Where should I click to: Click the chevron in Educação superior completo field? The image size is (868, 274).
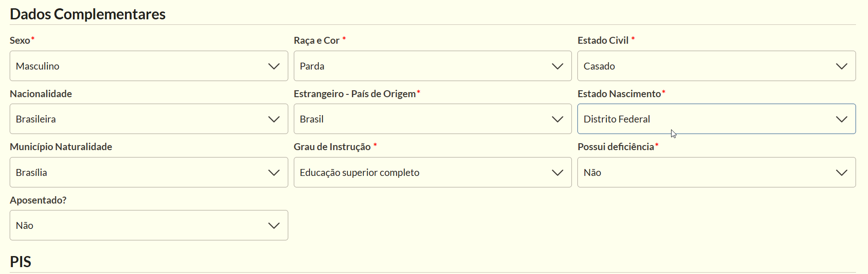(x=558, y=173)
